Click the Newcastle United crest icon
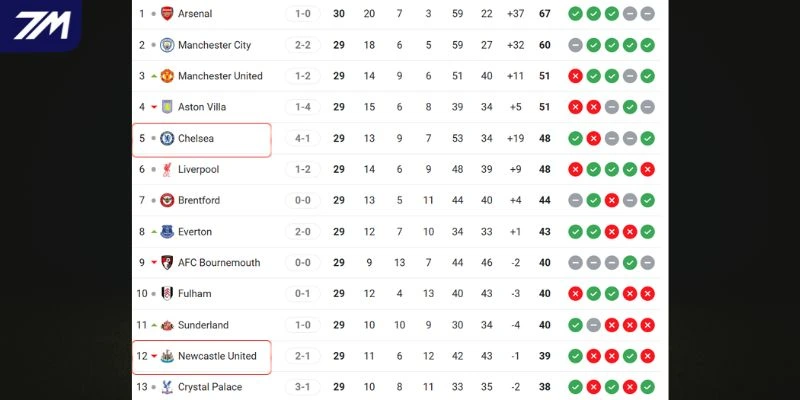The width and height of the screenshot is (800, 400). point(167,356)
